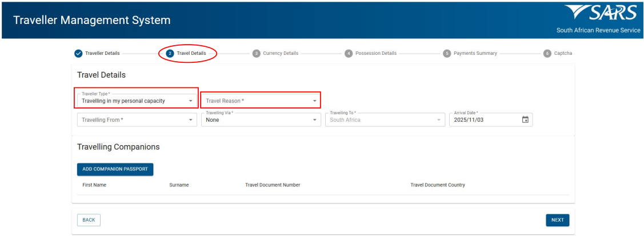
Task: Expand the Travel Reason dropdown
Action: [261, 101]
